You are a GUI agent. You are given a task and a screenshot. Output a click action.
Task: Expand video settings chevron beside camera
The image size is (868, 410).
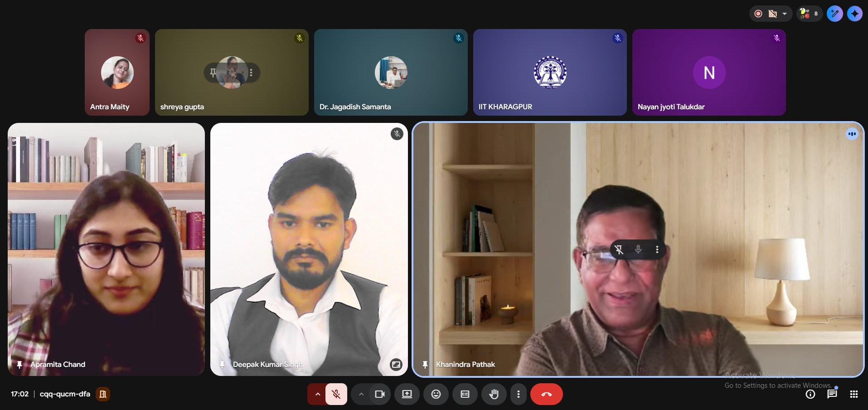point(361,394)
